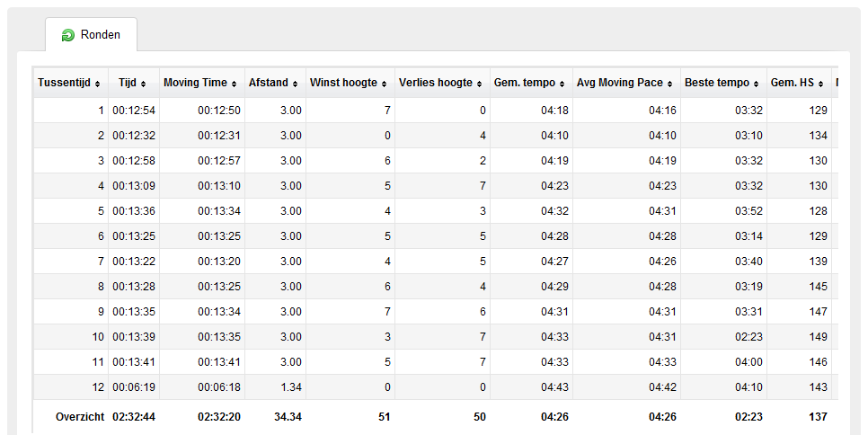Sort by Afstand using its arrows
The width and height of the screenshot is (868, 435).
pos(295,84)
